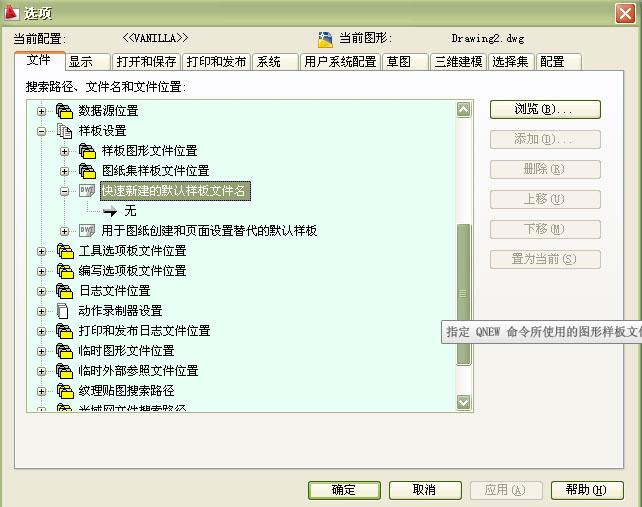Expand the 图纸集样板文件位置 node
The height and width of the screenshot is (507, 642).
coord(64,171)
